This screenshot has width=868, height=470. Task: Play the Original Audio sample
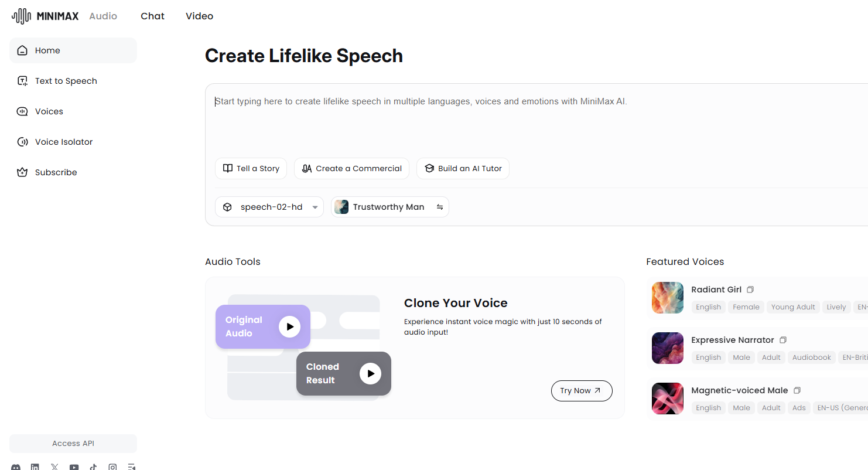(289, 327)
